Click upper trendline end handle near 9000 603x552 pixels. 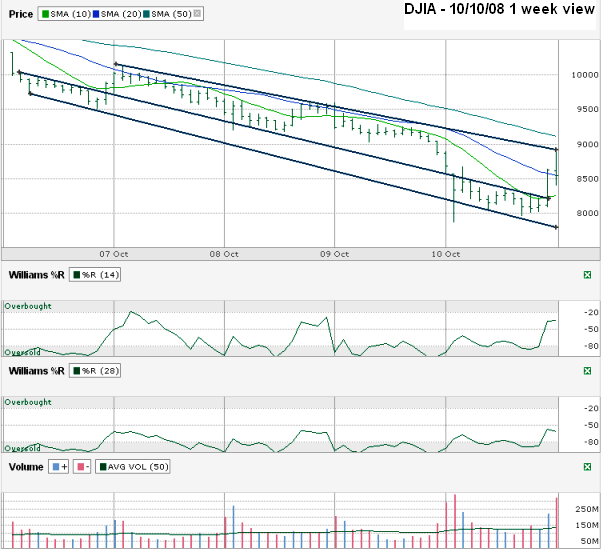pyautogui.click(x=556, y=149)
